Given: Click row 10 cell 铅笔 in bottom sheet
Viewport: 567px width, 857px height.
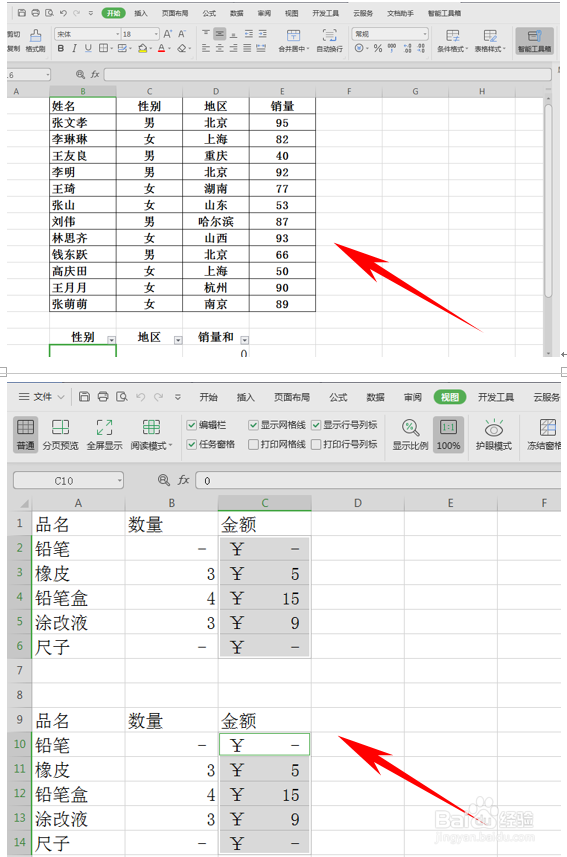Looking at the screenshot, I should click(x=78, y=745).
